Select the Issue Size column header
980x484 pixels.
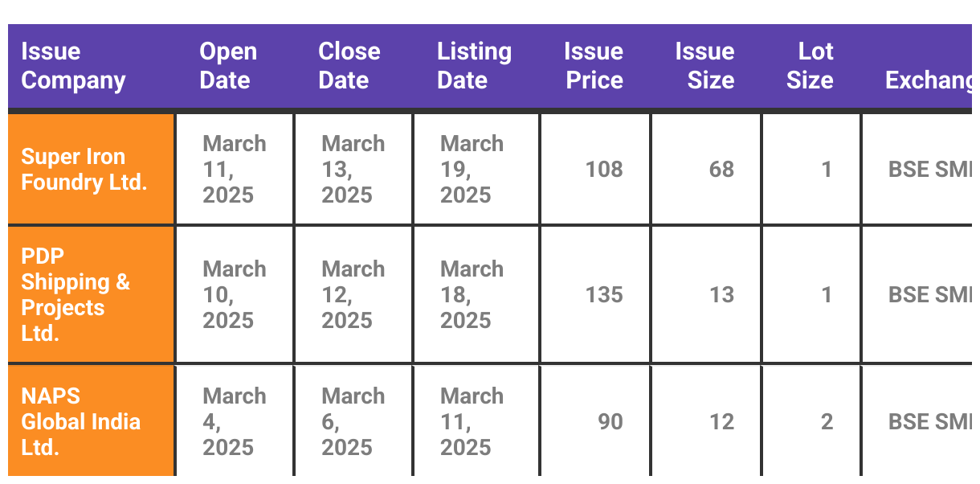click(x=705, y=66)
